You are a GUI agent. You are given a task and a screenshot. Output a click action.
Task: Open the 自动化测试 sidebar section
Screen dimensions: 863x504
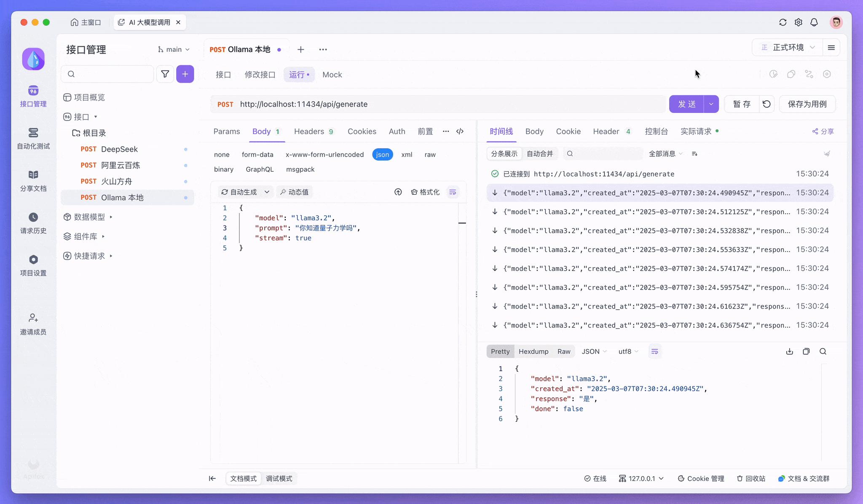[x=33, y=139]
